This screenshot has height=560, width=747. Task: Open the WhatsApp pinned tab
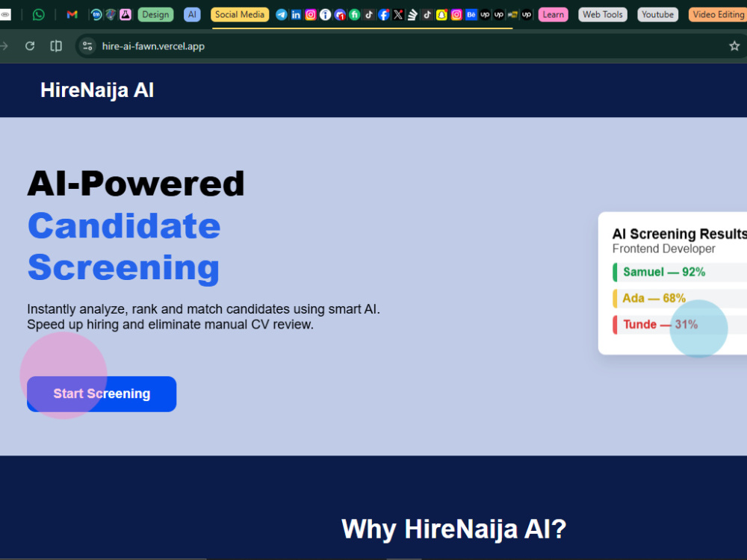(x=39, y=15)
